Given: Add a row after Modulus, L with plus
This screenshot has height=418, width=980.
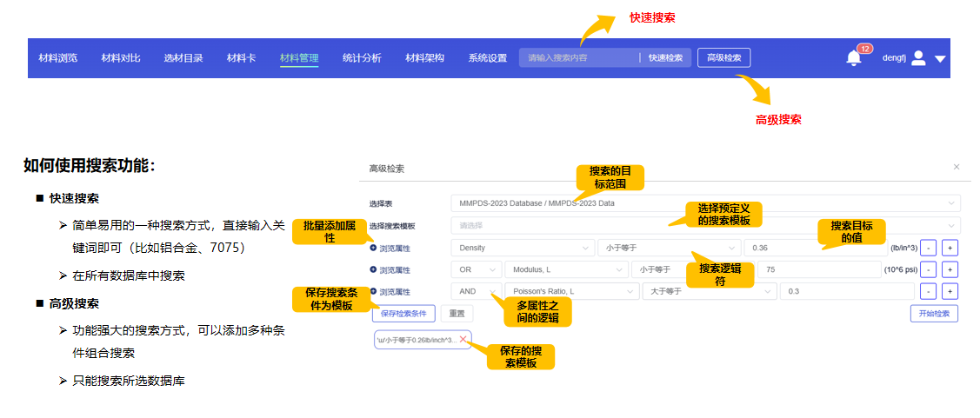Looking at the screenshot, I should [950, 270].
